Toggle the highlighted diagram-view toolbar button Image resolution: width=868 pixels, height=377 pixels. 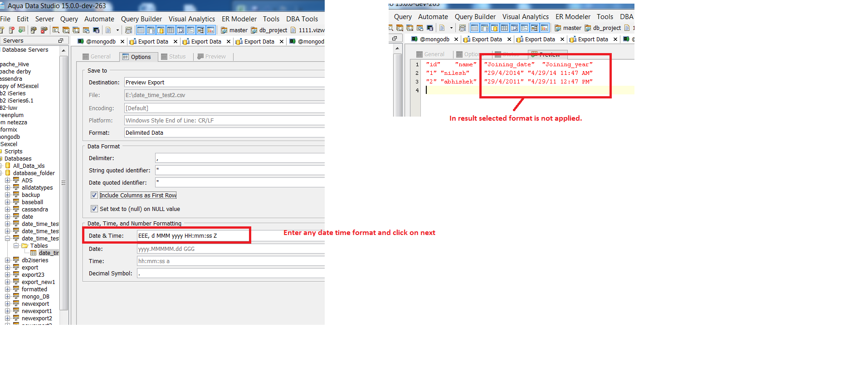(x=200, y=30)
